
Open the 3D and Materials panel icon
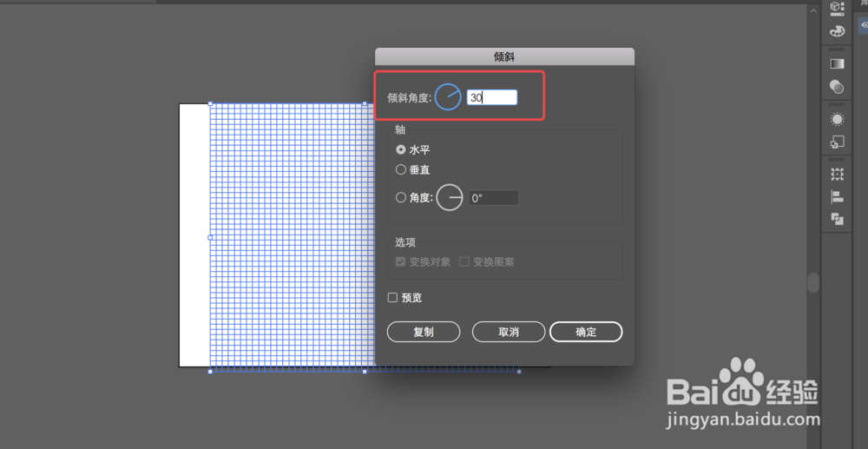click(x=837, y=9)
